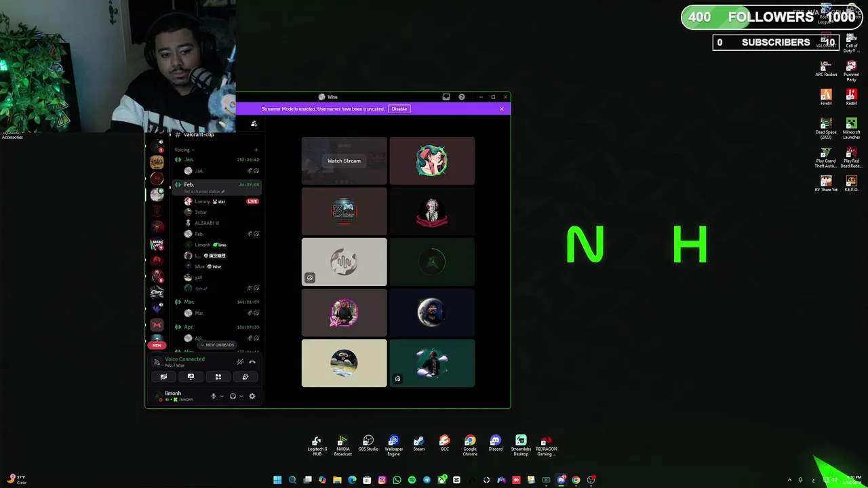Collapse the Voicing category
The image size is (868, 488).
(184, 150)
